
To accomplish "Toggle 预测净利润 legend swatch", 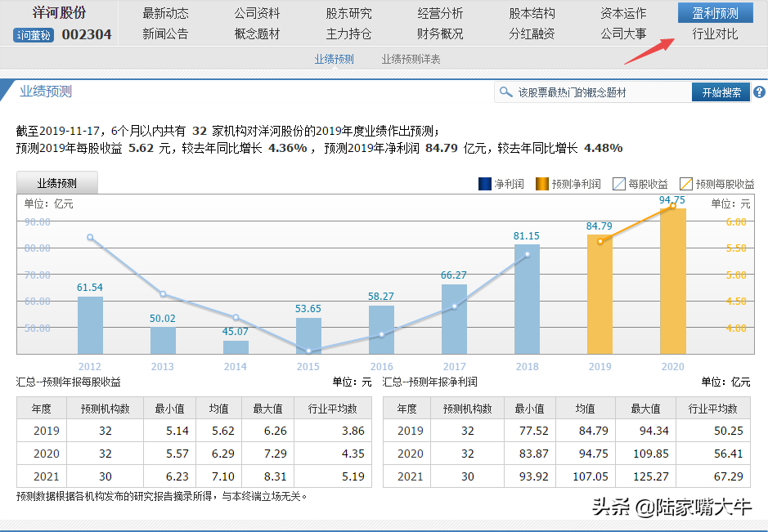I will click(541, 184).
